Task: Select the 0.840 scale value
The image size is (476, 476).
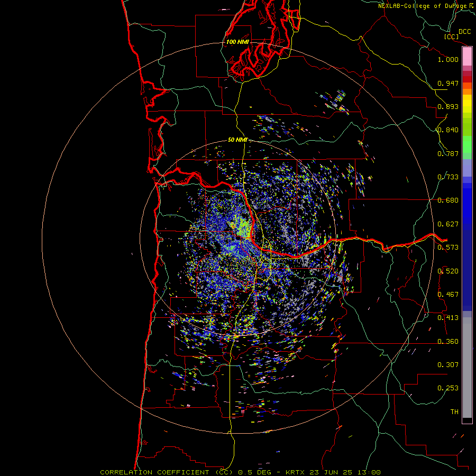Action: [448, 130]
